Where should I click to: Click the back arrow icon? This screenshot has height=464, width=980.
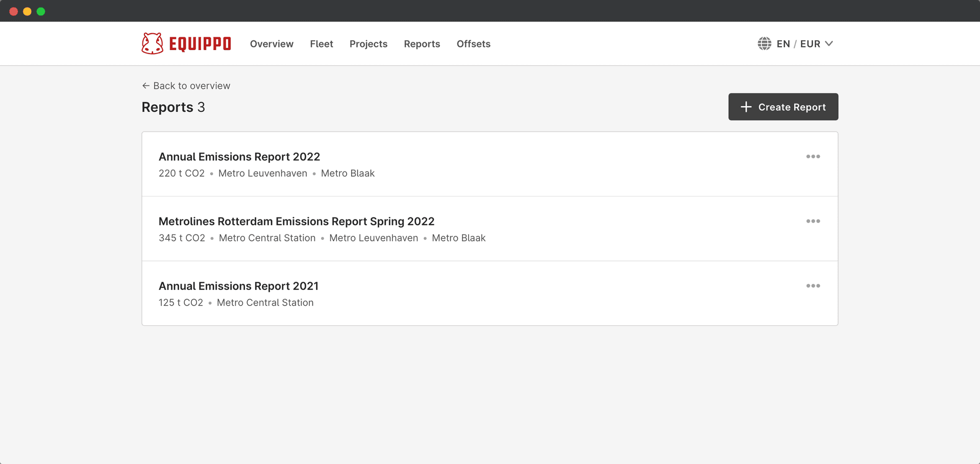coord(146,86)
